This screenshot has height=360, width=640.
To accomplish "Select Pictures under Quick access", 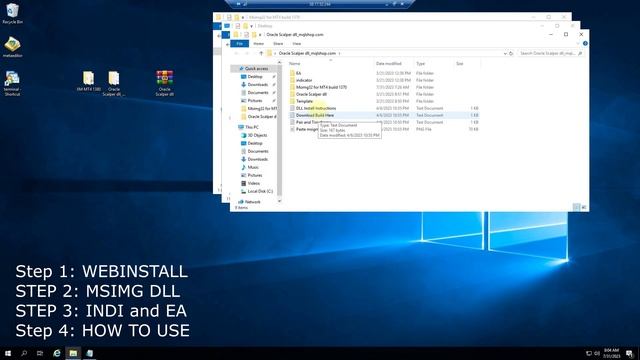I will (x=255, y=100).
